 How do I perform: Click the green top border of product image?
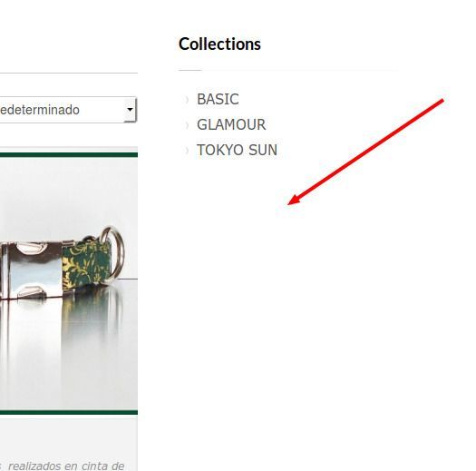69,155
